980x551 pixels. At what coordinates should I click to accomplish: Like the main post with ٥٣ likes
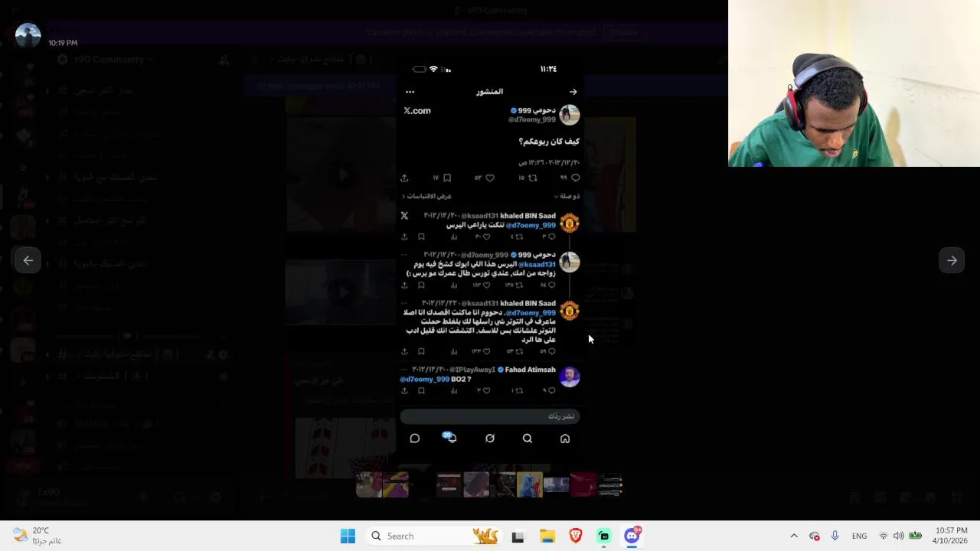(x=490, y=178)
